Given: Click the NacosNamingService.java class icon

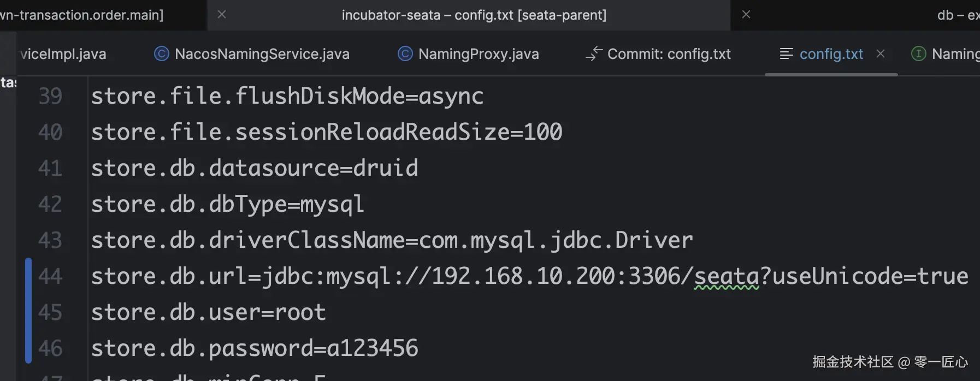Looking at the screenshot, I should (x=162, y=54).
